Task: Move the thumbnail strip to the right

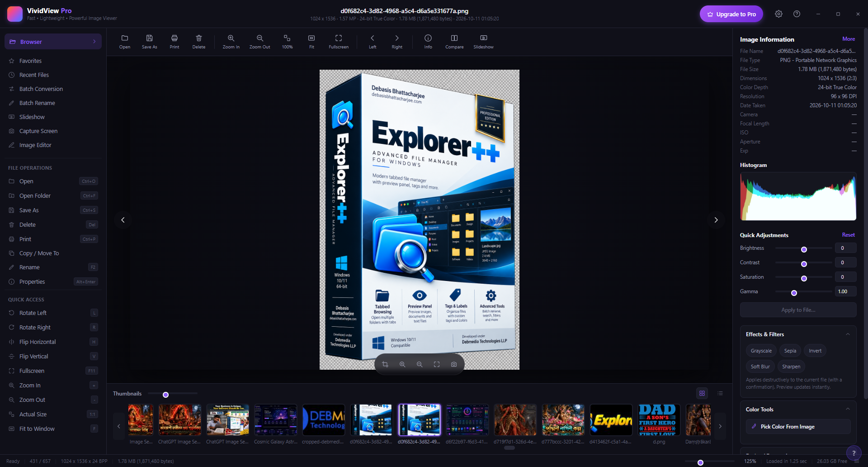Action: click(x=720, y=426)
